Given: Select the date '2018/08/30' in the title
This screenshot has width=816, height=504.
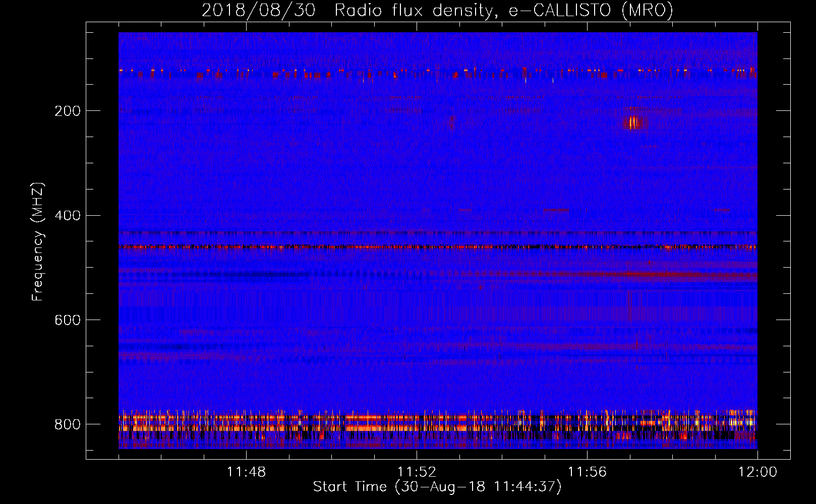Looking at the screenshot, I should tap(259, 10).
